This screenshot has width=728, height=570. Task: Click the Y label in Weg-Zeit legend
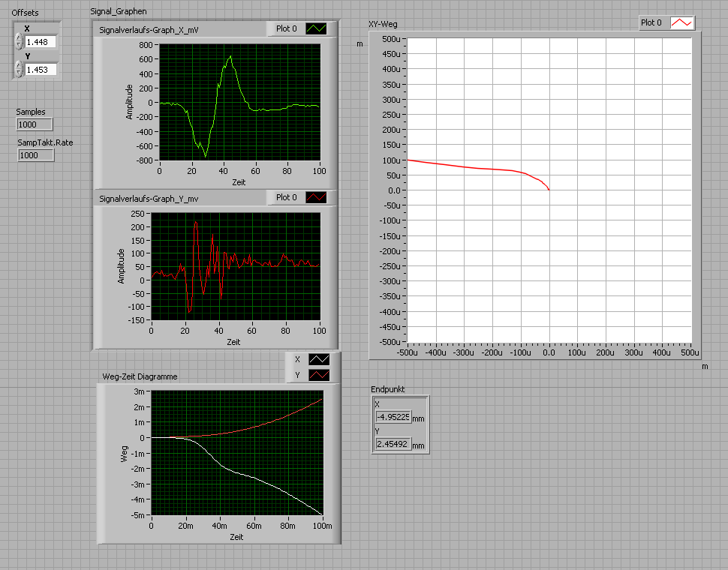click(298, 375)
